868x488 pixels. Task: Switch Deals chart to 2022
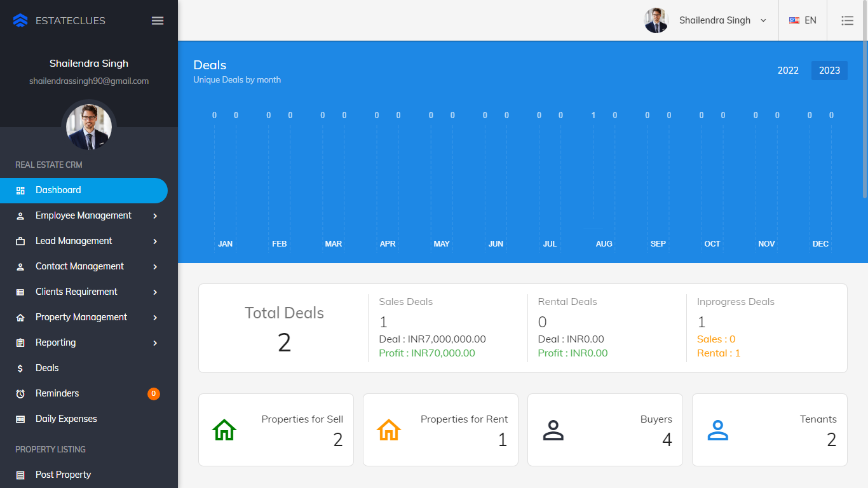[788, 71]
